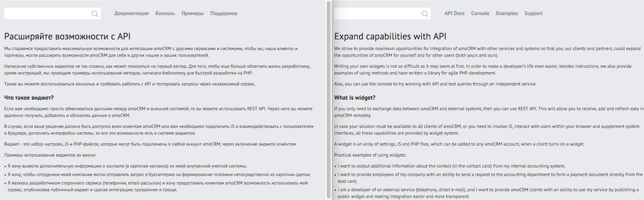The height and width of the screenshot is (200, 644).
Task: Focus the search field above the Russian page
Action: tap(47, 14)
